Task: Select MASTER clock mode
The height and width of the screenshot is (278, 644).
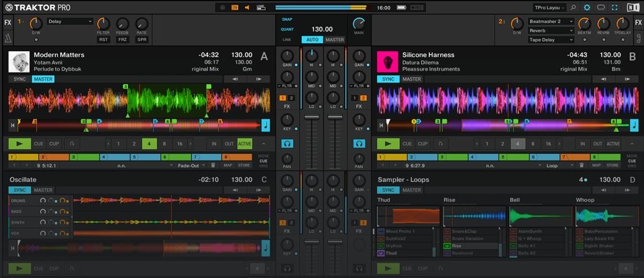Action: [x=335, y=40]
